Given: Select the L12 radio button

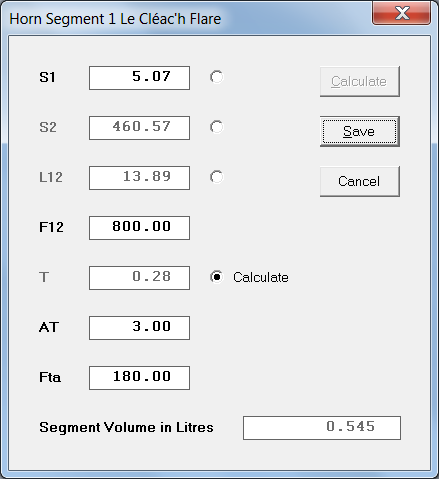Looking at the screenshot, I should (217, 177).
